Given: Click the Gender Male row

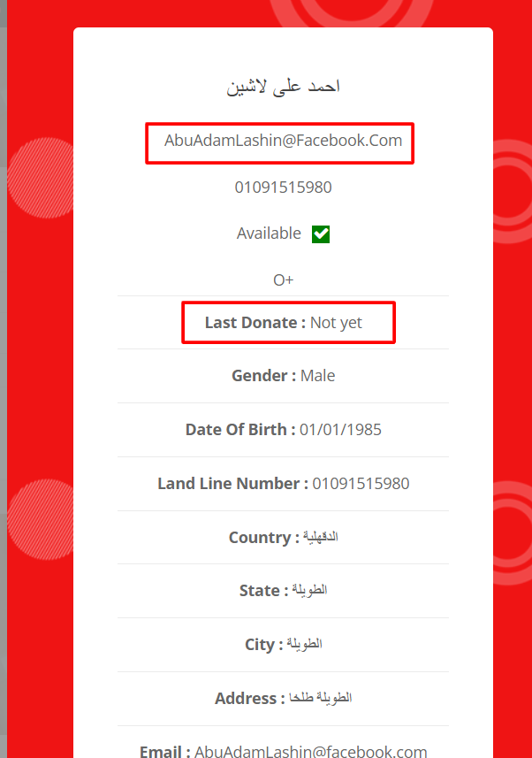Looking at the screenshot, I should [283, 376].
